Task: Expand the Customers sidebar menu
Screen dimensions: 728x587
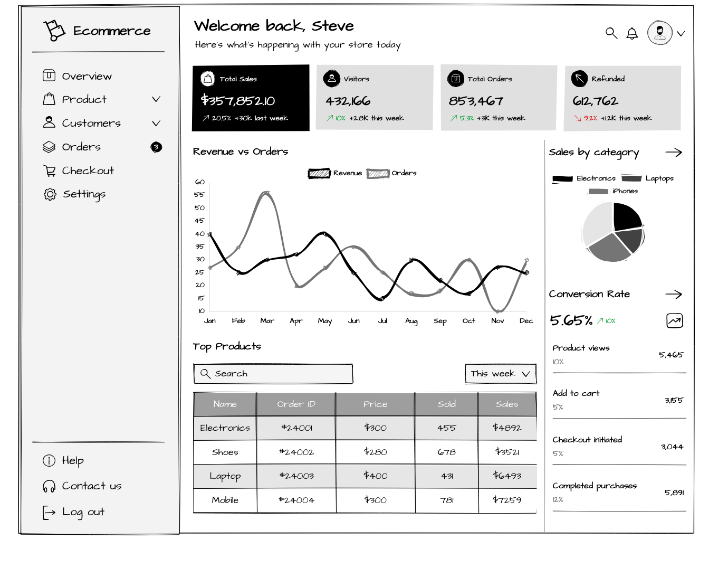Action: (x=156, y=123)
